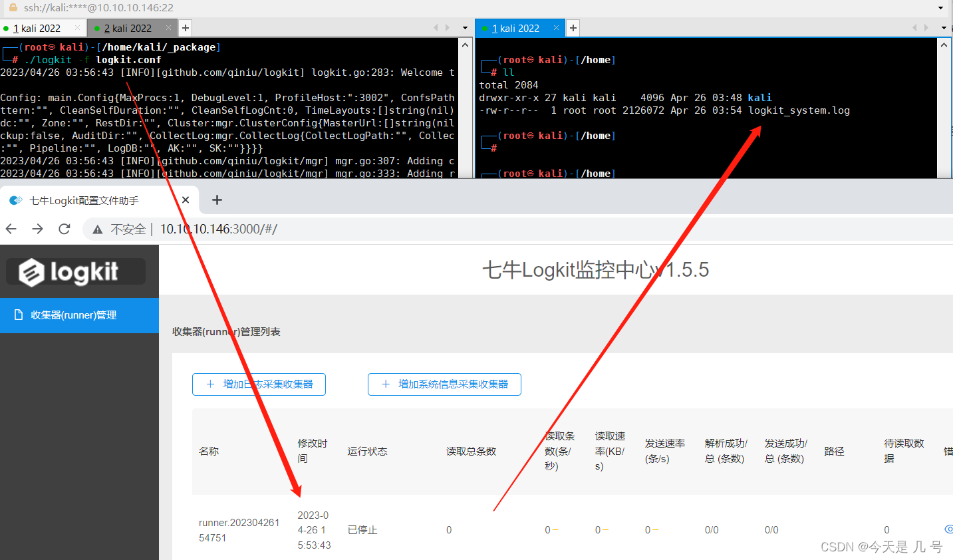
Task: Close the right pane '1 kali 2022' tab
Action: 556,28
